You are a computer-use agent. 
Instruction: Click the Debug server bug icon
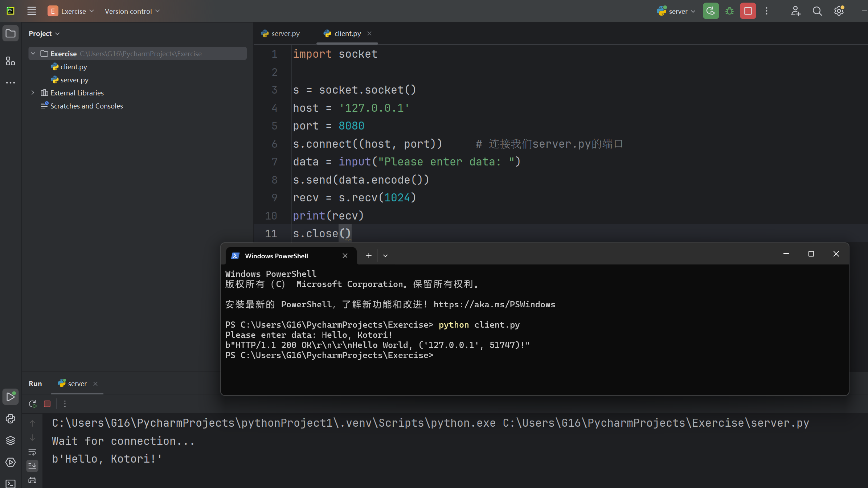pos(729,11)
